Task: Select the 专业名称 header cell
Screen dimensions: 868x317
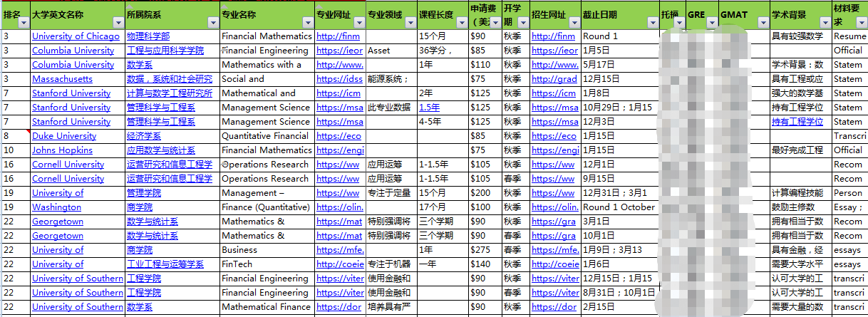Action: coord(267,15)
